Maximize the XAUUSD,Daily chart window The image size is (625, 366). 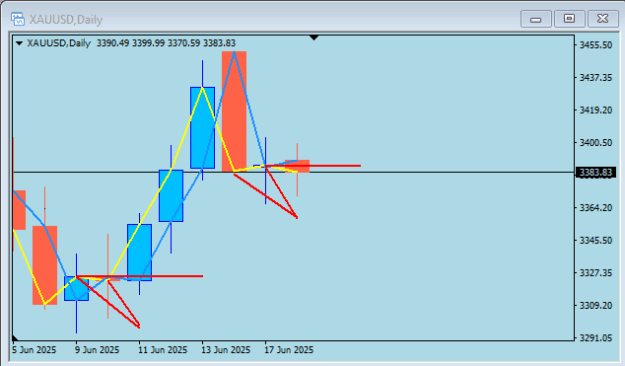(569, 19)
